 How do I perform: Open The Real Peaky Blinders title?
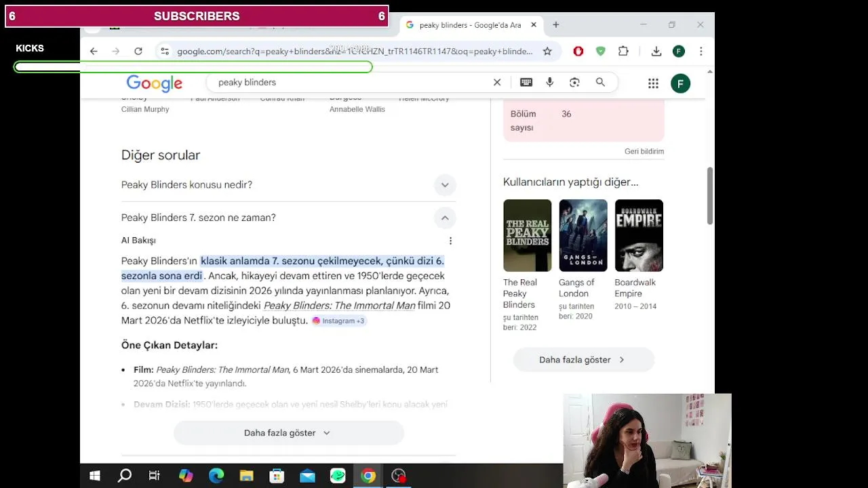click(520, 293)
